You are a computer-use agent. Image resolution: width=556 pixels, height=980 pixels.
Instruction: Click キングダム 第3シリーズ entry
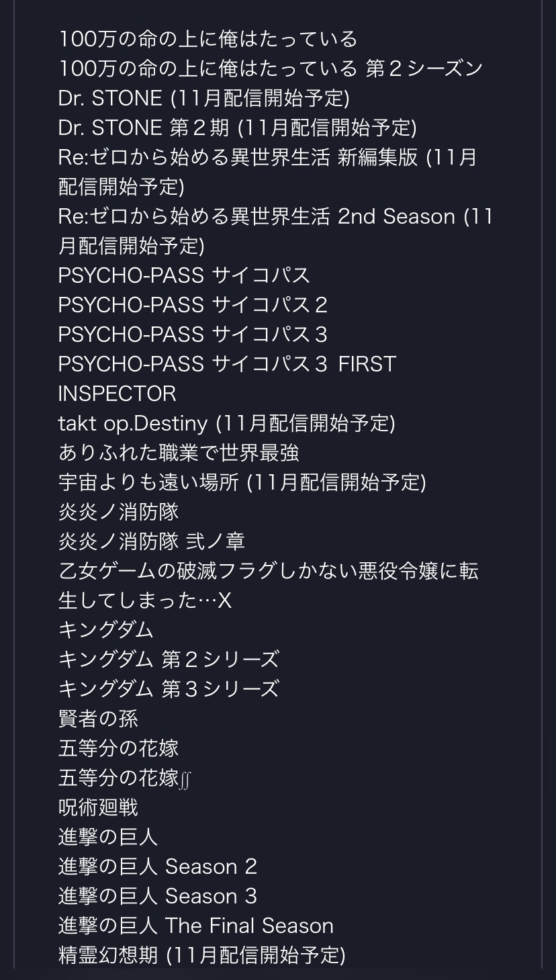point(169,689)
